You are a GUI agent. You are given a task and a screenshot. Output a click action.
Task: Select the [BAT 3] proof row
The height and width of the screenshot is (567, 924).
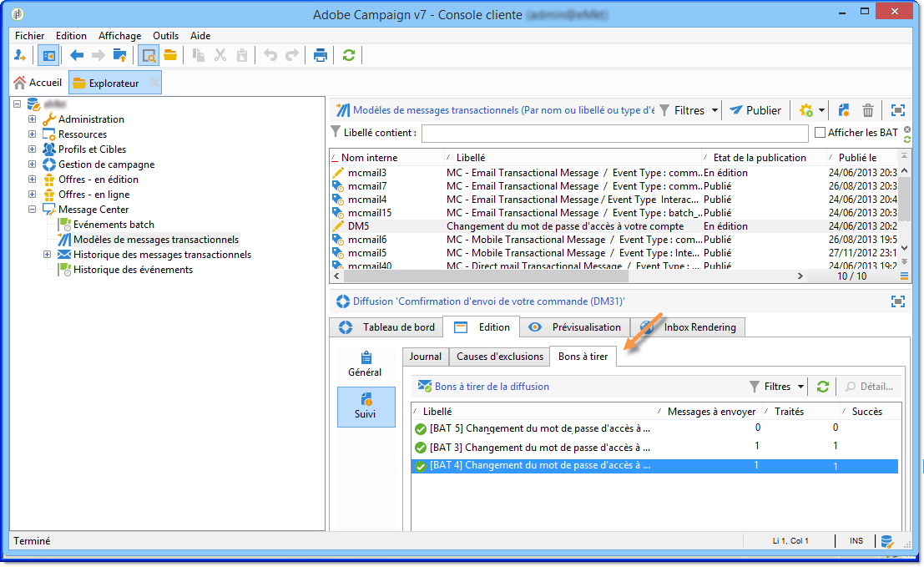point(654,448)
